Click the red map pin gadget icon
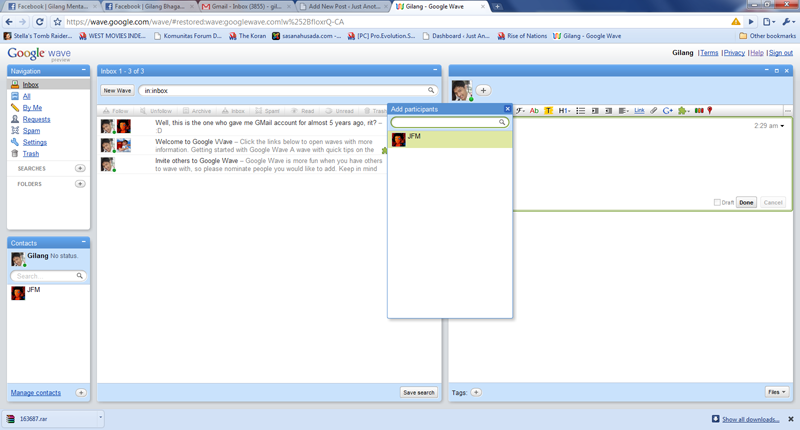The width and height of the screenshot is (800, 430). pyautogui.click(x=710, y=111)
